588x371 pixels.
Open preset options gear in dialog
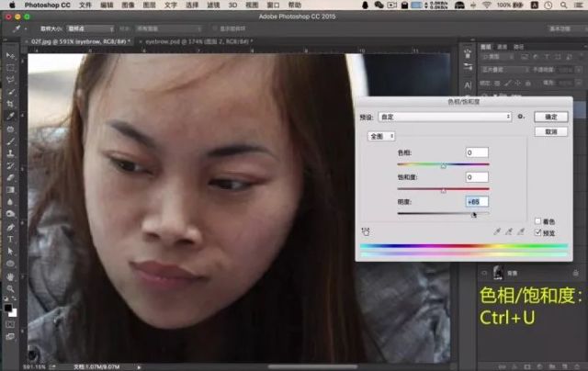521,118
